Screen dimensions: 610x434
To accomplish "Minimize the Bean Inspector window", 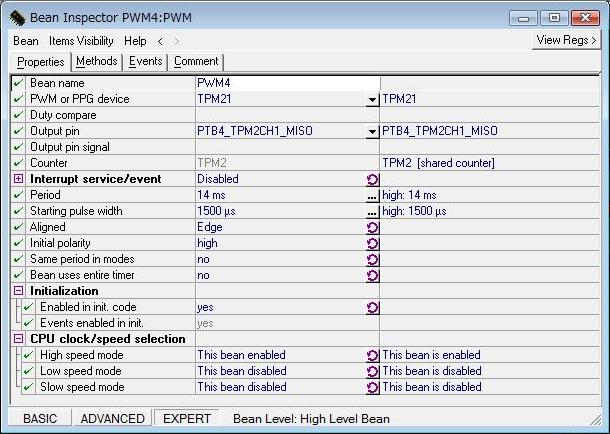I will (523, 18).
